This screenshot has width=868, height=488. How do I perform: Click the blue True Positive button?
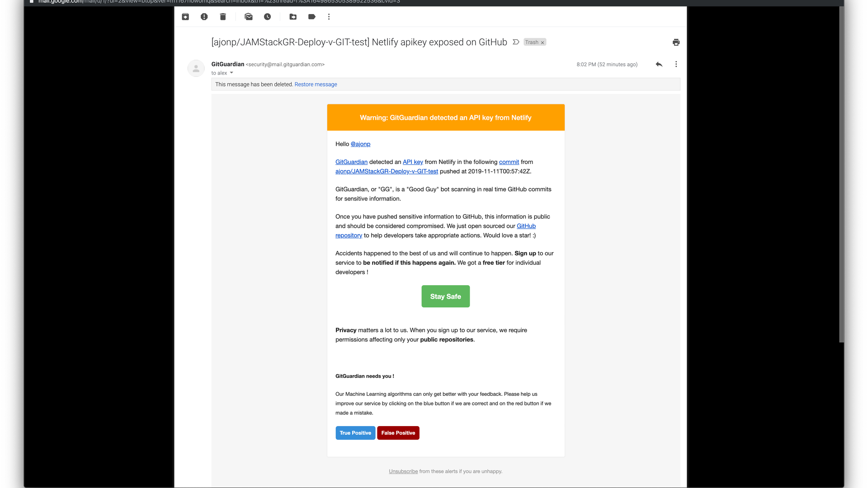click(355, 433)
